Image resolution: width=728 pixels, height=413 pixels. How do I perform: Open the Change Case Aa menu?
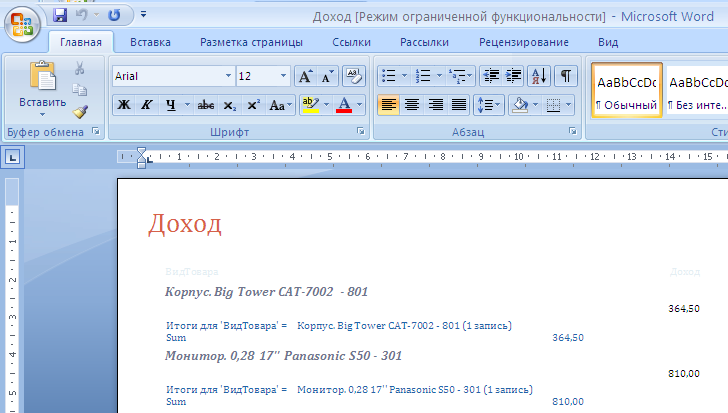tap(280, 105)
